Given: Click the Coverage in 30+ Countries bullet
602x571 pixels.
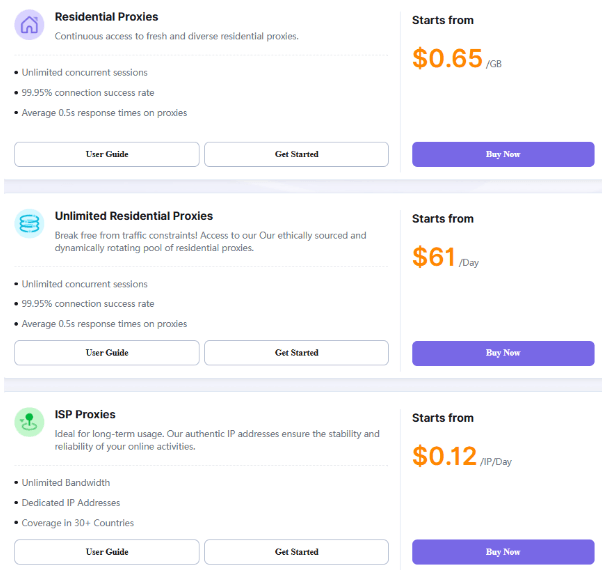Looking at the screenshot, I should (x=78, y=523).
